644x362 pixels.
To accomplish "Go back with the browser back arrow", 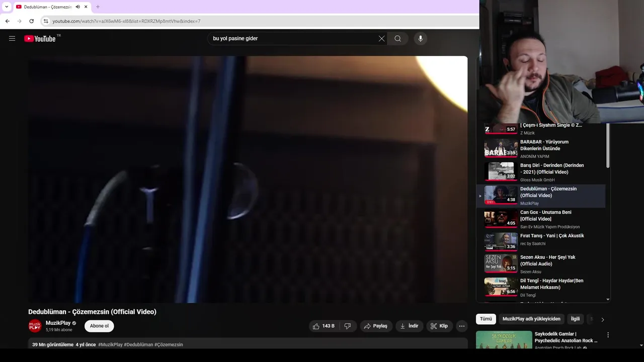I will (7, 21).
